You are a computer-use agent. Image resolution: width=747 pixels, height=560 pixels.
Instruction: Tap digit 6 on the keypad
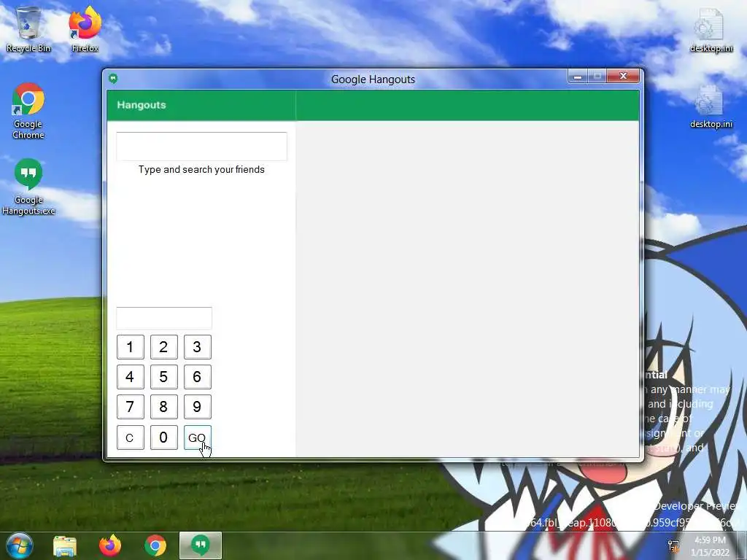click(197, 377)
